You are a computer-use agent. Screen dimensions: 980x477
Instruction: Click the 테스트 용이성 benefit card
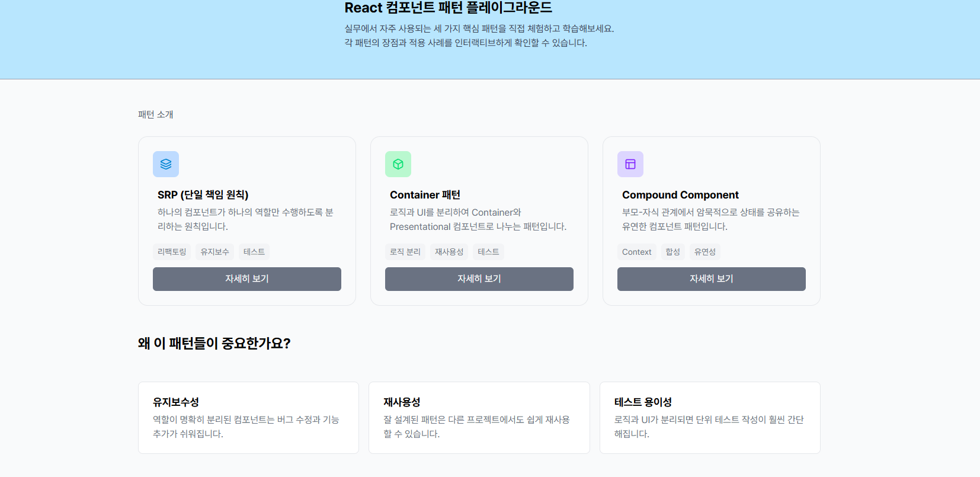point(710,418)
